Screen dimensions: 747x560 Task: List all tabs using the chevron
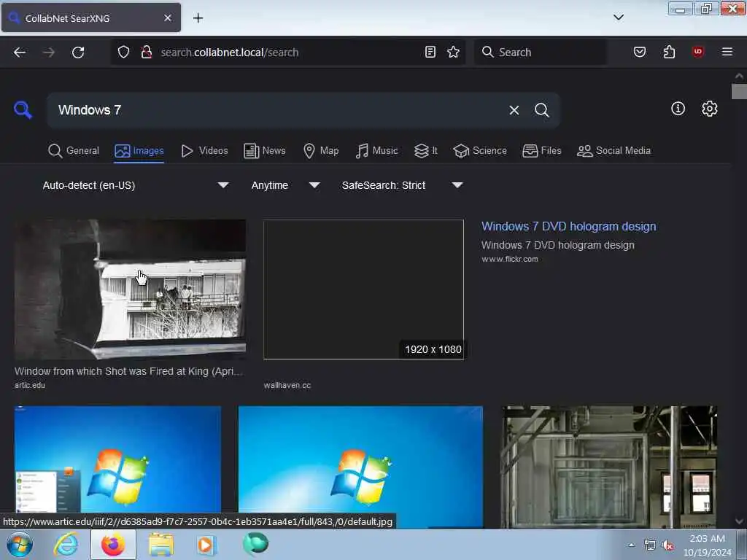[x=619, y=17]
